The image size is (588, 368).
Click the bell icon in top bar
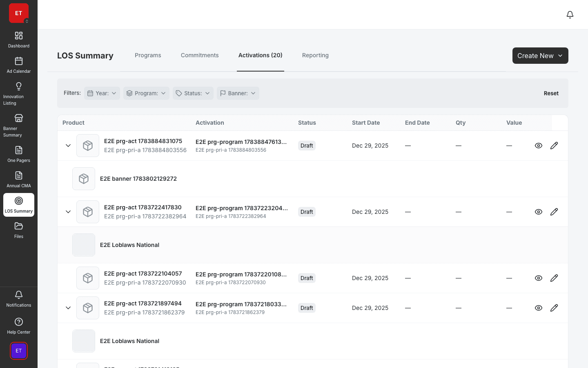[x=570, y=15]
